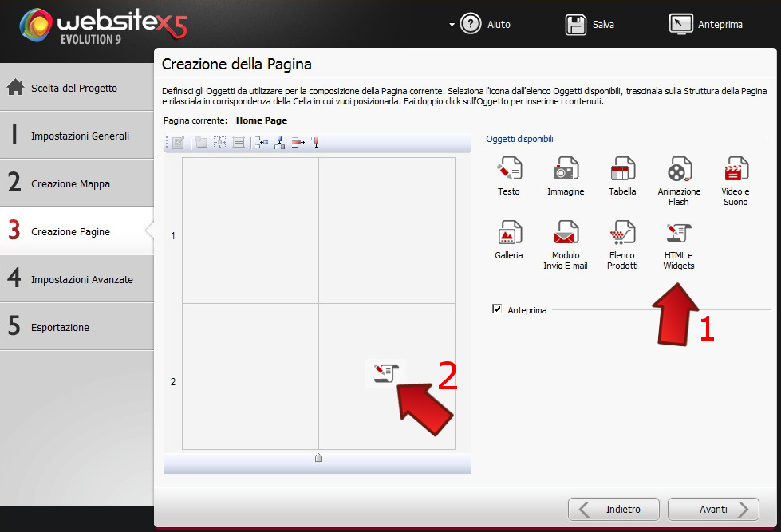The height and width of the screenshot is (532, 781).
Task: Click the Indietro button
Action: (613, 509)
